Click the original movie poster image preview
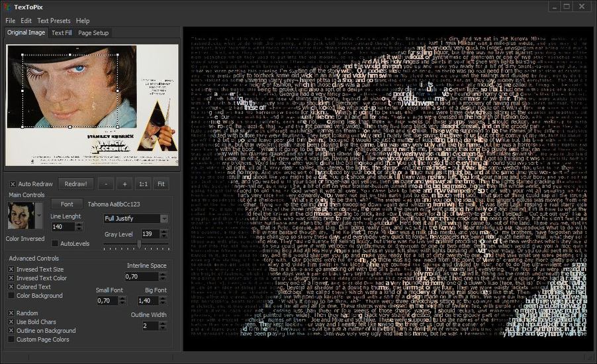 click(92, 105)
